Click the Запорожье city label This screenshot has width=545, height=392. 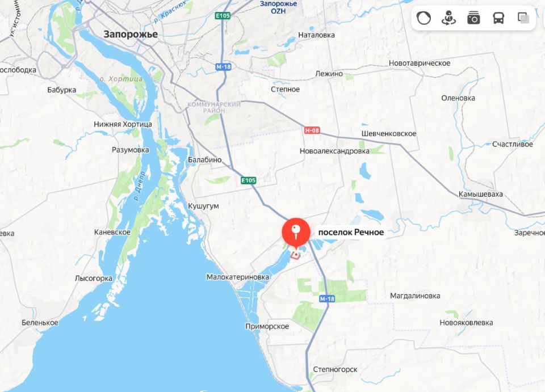tap(131, 35)
